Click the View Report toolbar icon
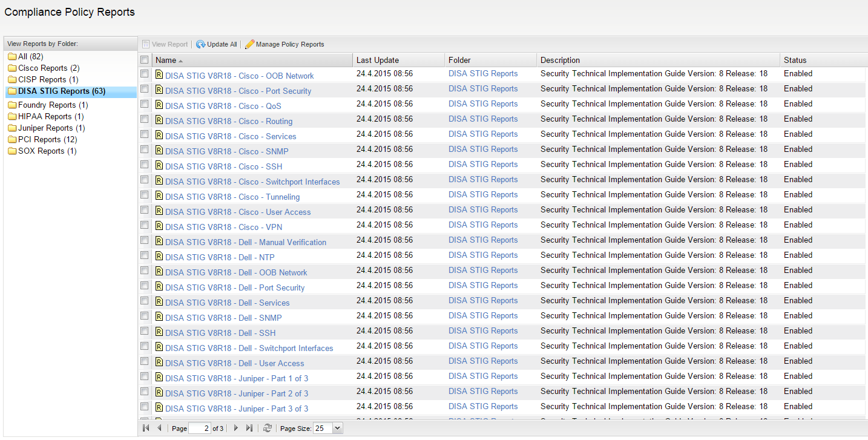Viewport: 868px width, 440px height. 146,44
